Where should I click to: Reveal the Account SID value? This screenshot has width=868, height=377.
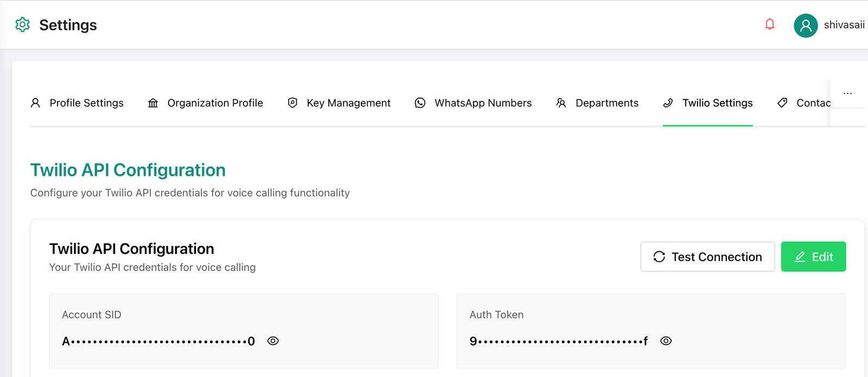(273, 341)
